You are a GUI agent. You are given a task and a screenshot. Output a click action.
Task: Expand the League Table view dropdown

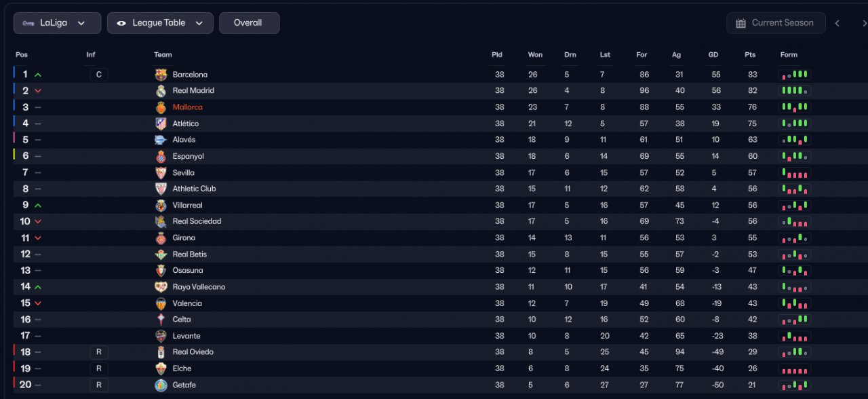coord(160,23)
